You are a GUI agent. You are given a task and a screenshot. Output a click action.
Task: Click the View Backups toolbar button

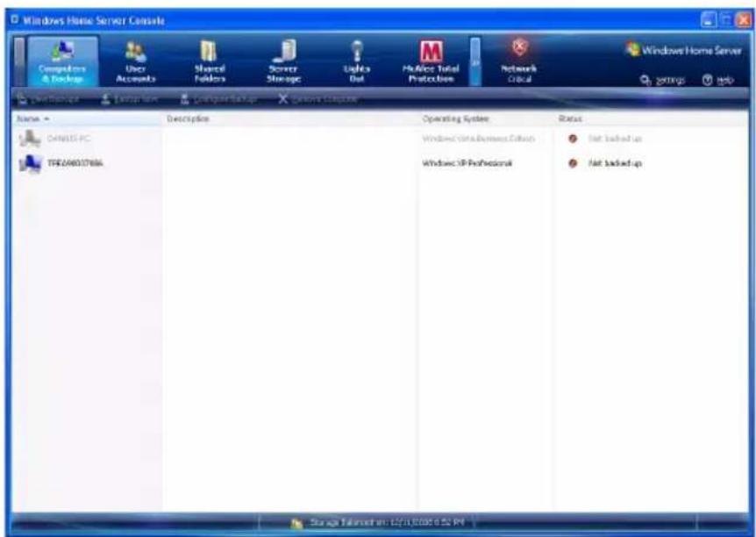(48, 99)
